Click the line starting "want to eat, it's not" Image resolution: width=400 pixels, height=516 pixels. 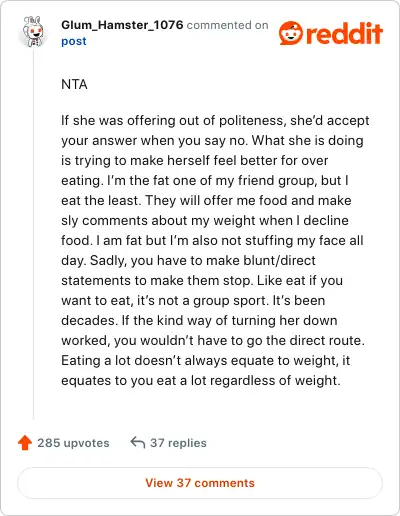[x=193, y=300]
